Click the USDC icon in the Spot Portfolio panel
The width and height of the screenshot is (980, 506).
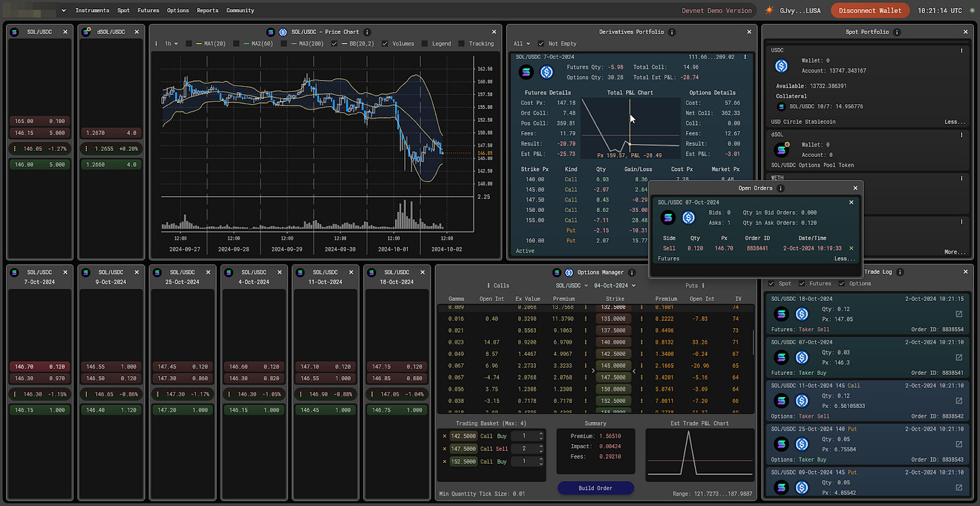click(781, 65)
